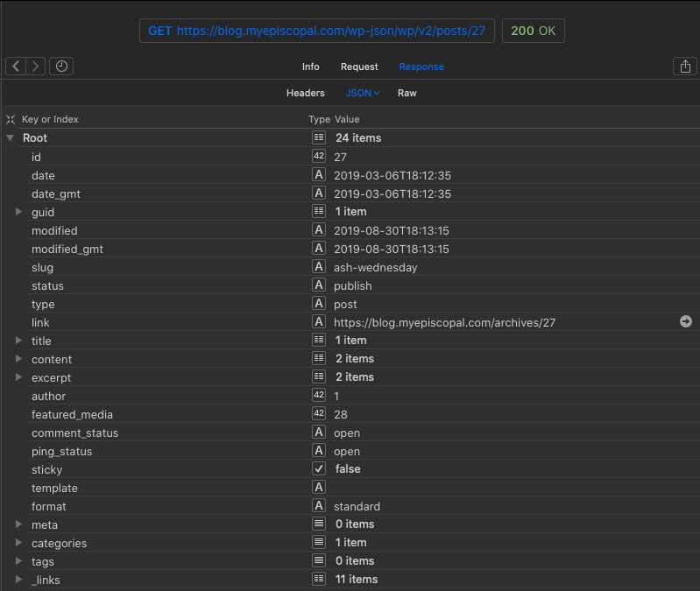Select the ping_status key
Image resolution: width=700 pixels, height=591 pixels.
pos(61,452)
